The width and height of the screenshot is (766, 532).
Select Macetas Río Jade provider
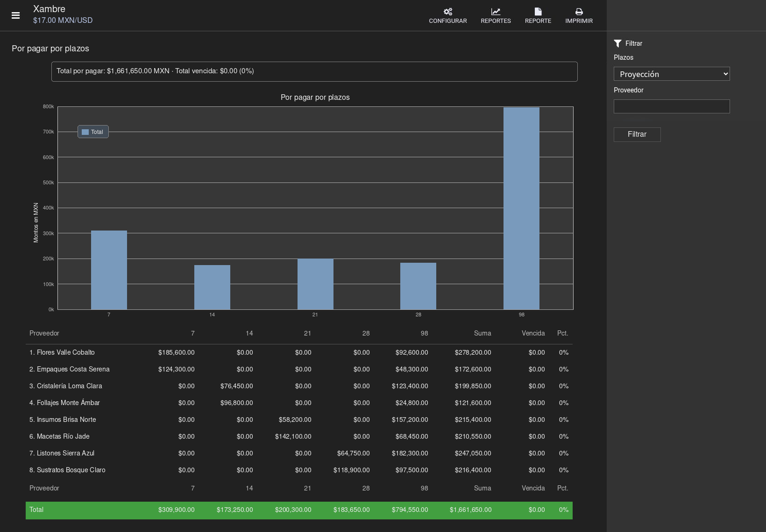coord(59,436)
